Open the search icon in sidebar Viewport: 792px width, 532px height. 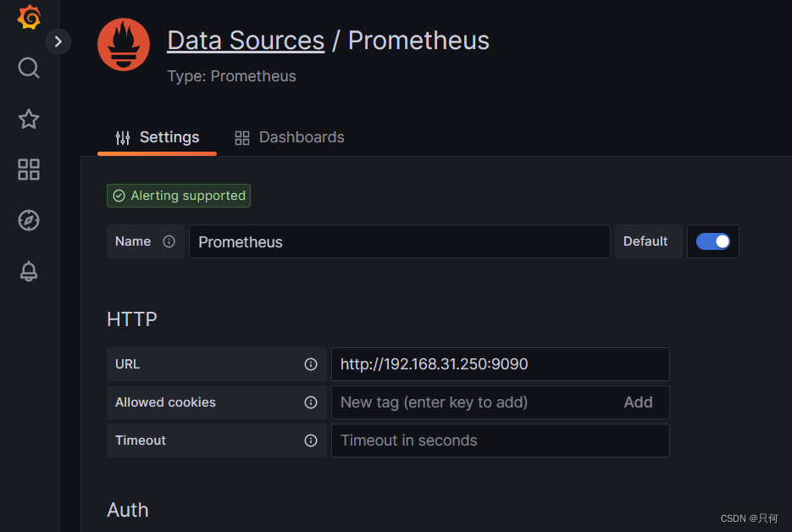(29, 68)
